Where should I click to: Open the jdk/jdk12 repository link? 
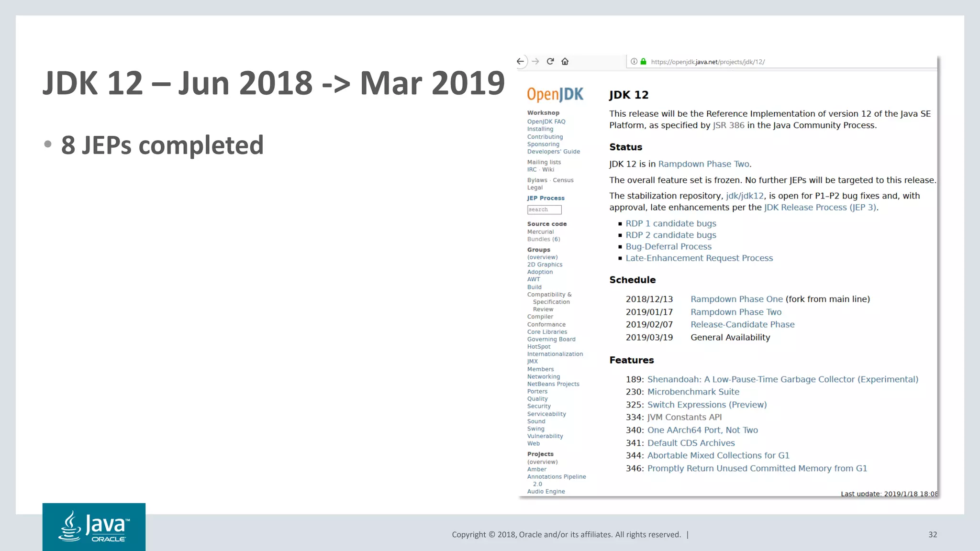click(x=745, y=196)
